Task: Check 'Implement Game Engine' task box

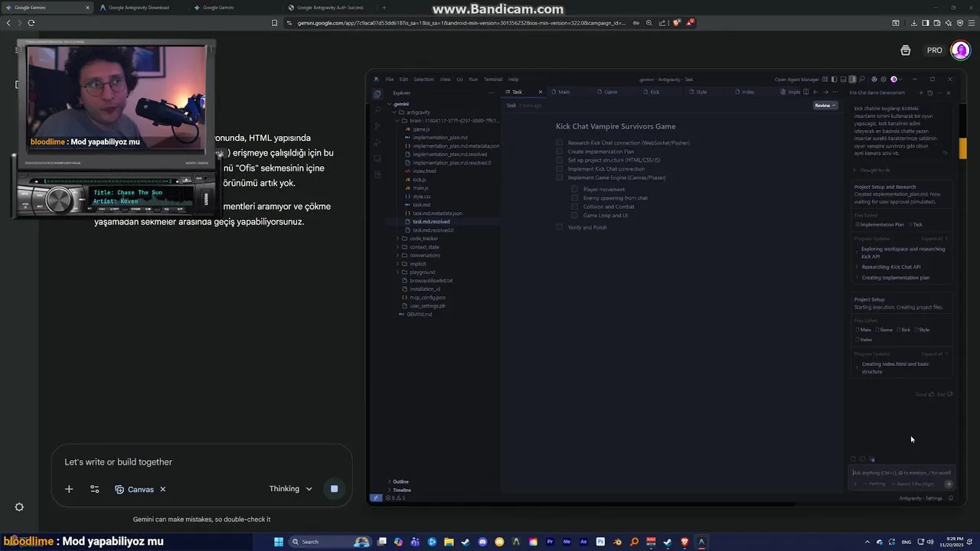Action: click(x=559, y=178)
